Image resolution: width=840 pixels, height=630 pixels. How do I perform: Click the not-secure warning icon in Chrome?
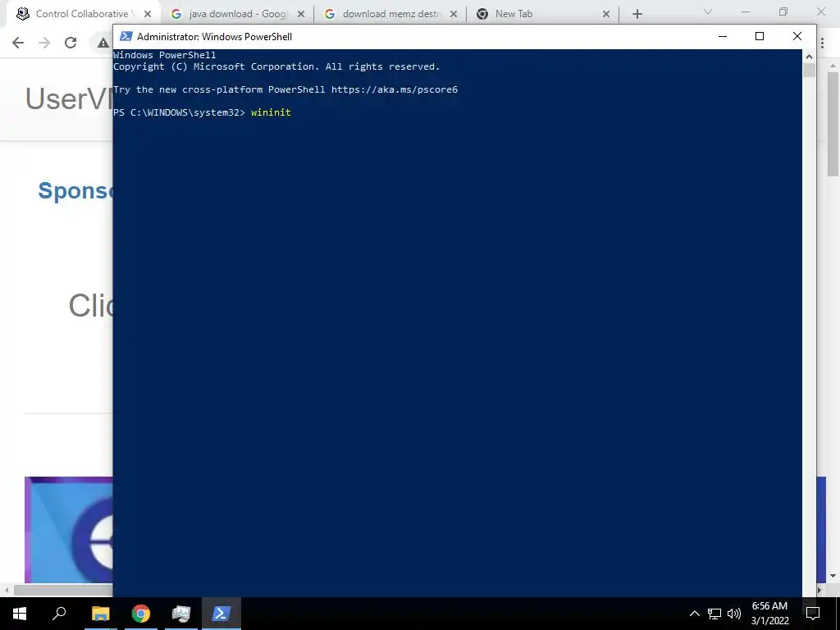click(x=103, y=43)
